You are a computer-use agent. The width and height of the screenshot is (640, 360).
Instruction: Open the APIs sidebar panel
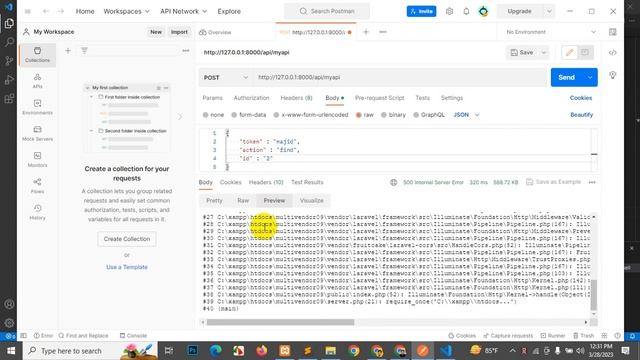[37, 81]
